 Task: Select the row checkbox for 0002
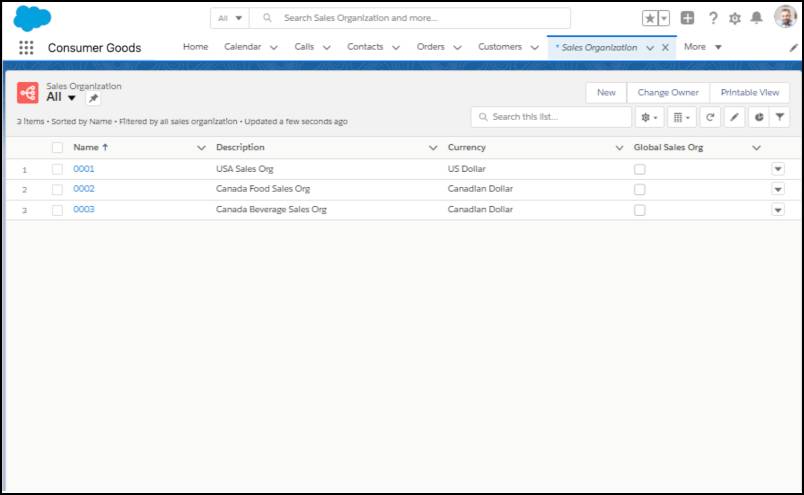pyautogui.click(x=57, y=189)
